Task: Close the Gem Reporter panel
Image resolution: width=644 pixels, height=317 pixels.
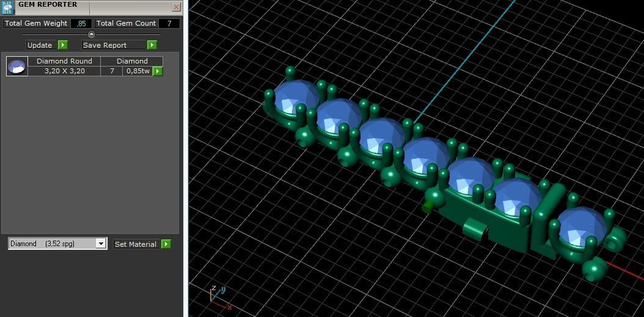Action: point(177,7)
